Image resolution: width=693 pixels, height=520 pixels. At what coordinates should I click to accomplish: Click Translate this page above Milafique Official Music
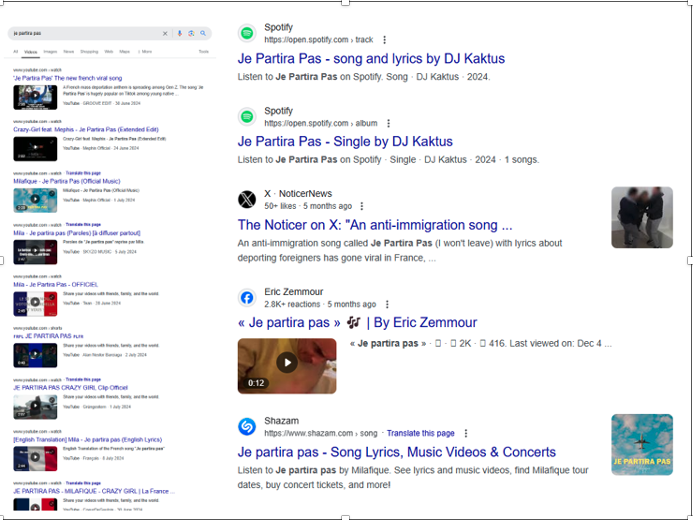tap(83, 173)
